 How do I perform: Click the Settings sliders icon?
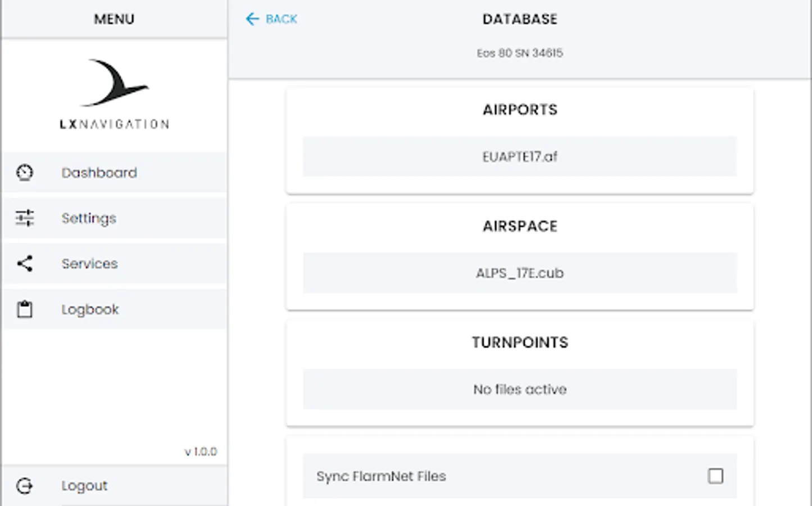(25, 218)
